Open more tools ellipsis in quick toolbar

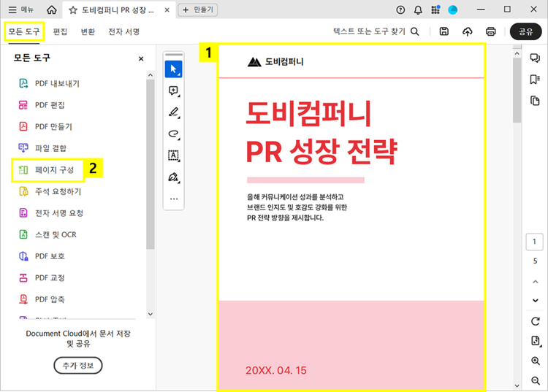[174, 199]
